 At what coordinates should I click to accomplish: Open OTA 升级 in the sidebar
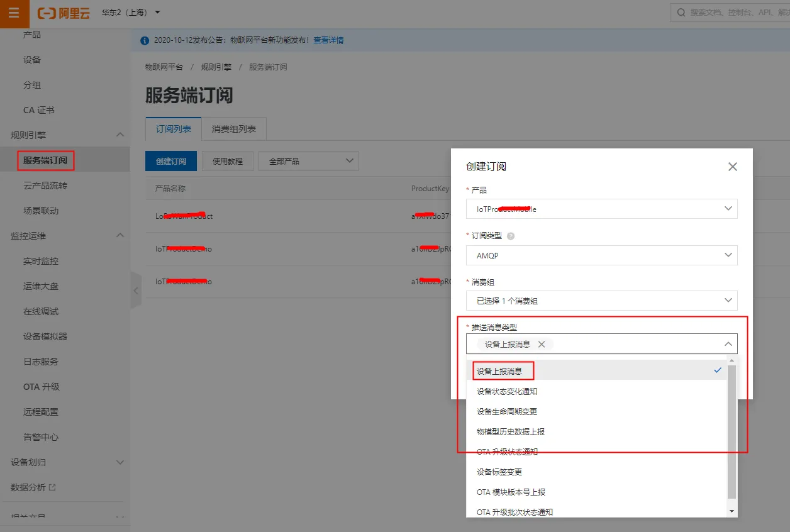tap(42, 387)
